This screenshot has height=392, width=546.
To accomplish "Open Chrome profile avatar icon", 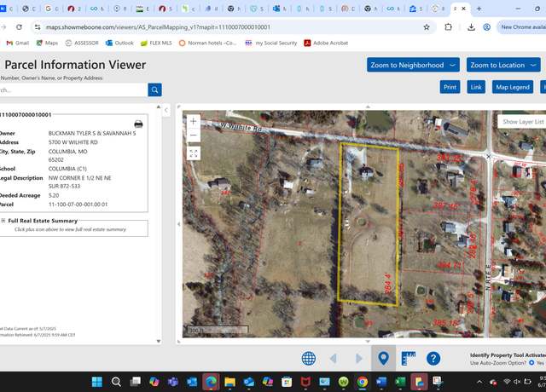I will [x=487, y=27].
